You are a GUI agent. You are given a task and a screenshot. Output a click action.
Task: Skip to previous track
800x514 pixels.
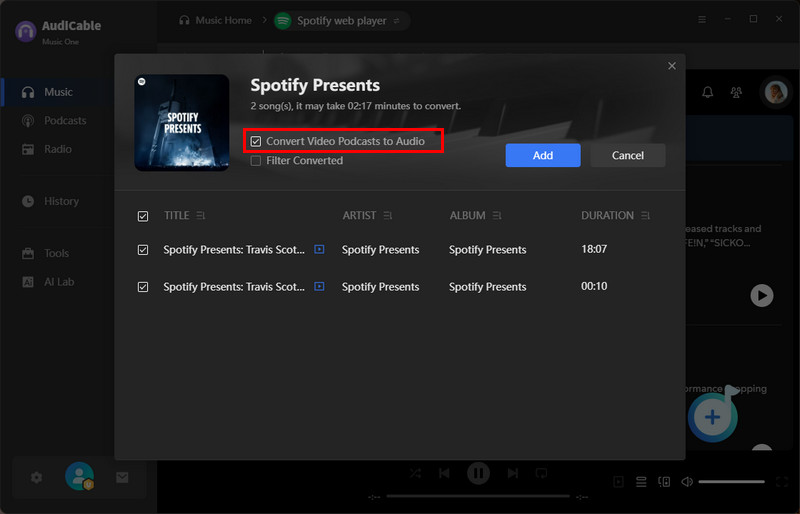click(444, 473)
